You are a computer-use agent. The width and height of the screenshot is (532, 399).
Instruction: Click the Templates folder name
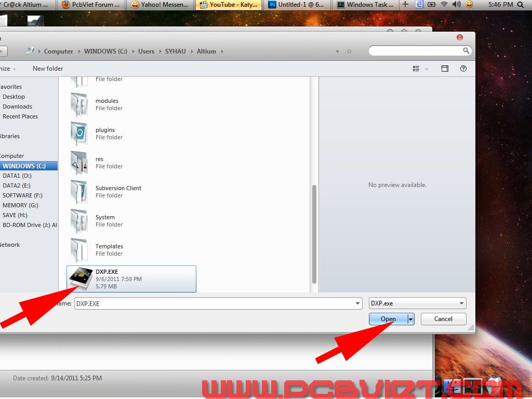[109, 246]
